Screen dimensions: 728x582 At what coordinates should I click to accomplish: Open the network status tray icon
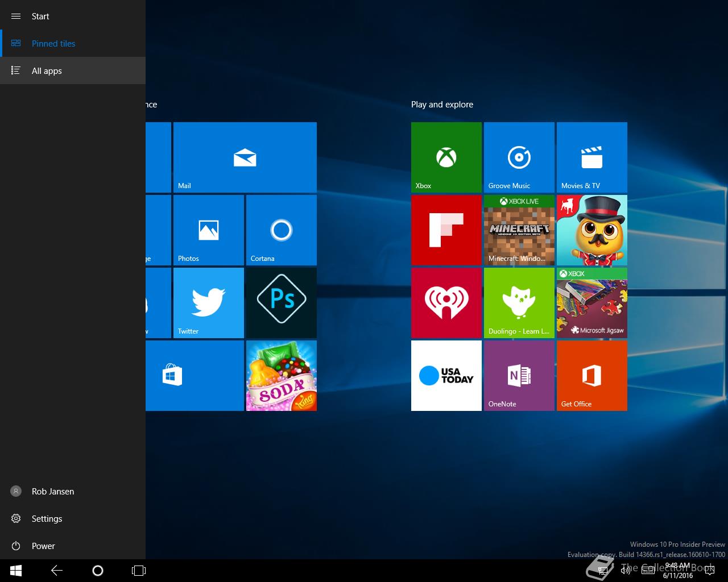(604, 571)
